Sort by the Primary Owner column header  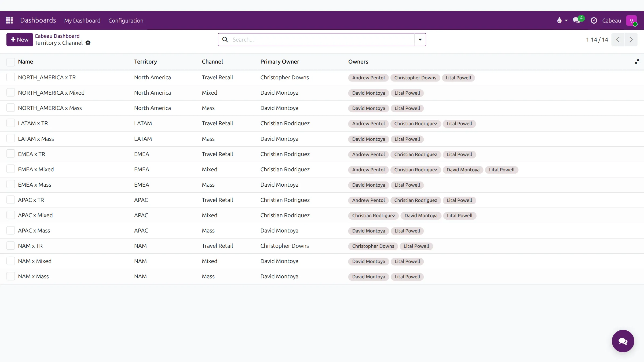280,62
